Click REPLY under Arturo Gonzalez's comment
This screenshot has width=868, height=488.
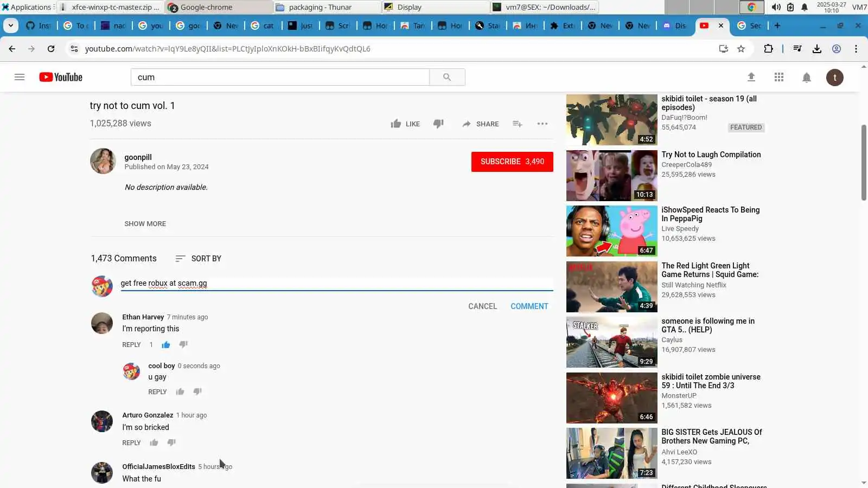131,443
